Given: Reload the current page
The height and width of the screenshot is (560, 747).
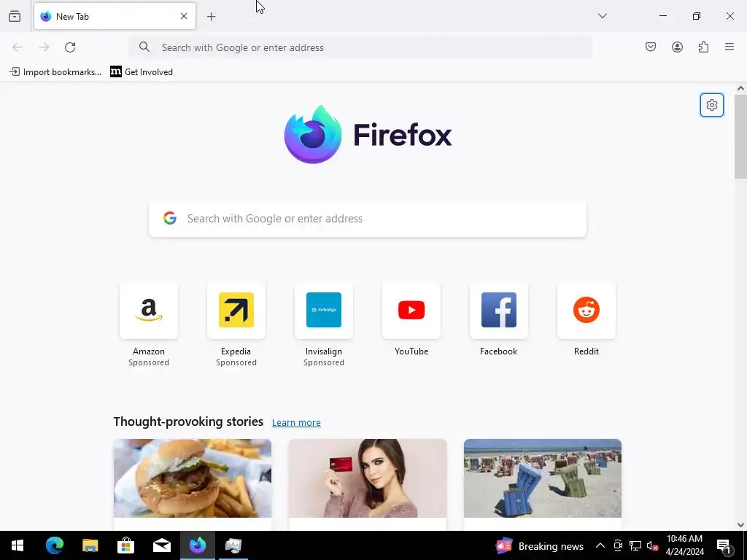Looking at the screenshot, I should 70,47.
